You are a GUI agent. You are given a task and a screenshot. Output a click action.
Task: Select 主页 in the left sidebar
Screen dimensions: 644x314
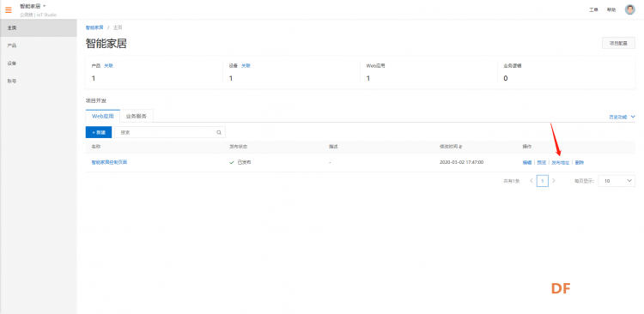coord(39,28)
